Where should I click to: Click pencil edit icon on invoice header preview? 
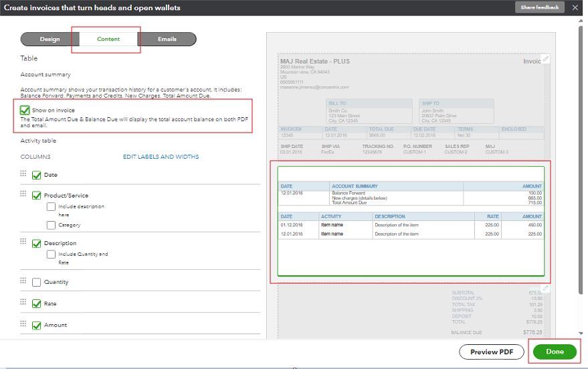546,59
